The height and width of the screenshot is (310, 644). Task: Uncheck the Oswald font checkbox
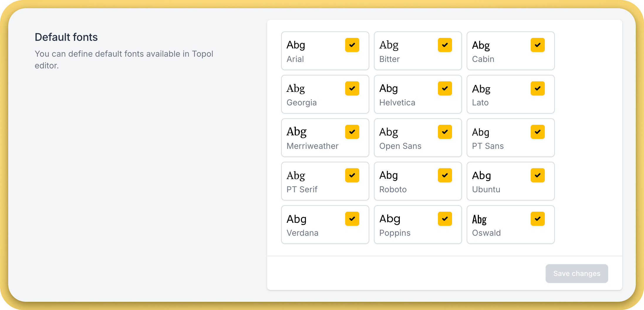click(x=537, y=219)
